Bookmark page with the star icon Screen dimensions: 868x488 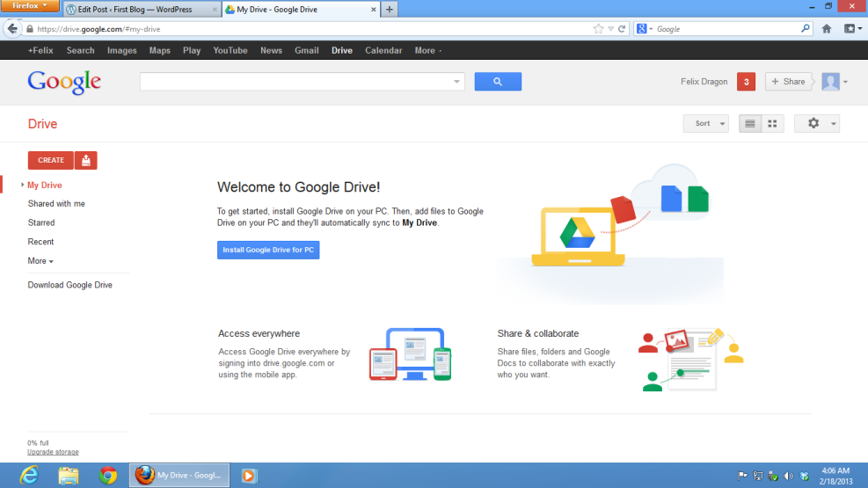pyautogui.click(x=598, y=29)
